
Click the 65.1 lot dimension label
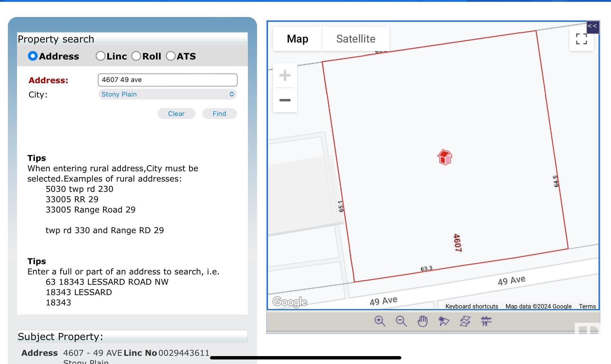tap(341, 206)
